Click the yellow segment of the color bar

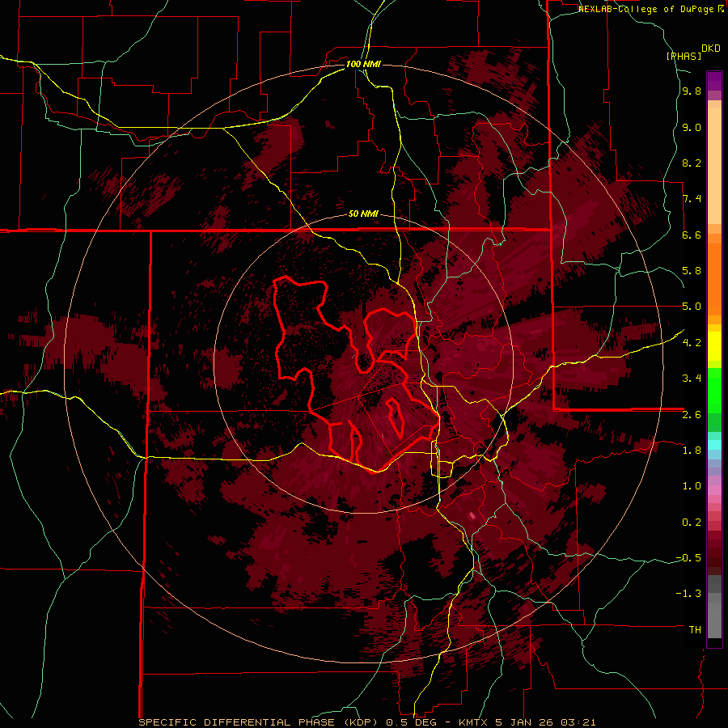coord(714,346)
